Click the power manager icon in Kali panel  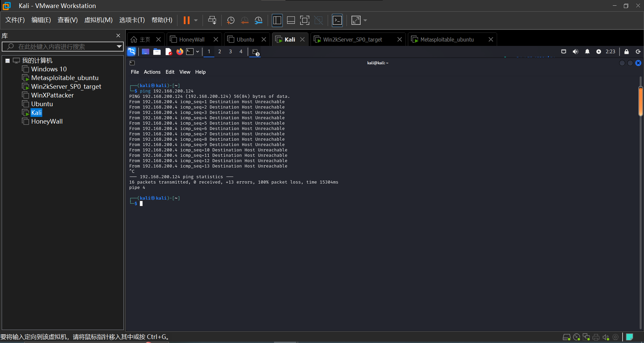click(598, 52)
